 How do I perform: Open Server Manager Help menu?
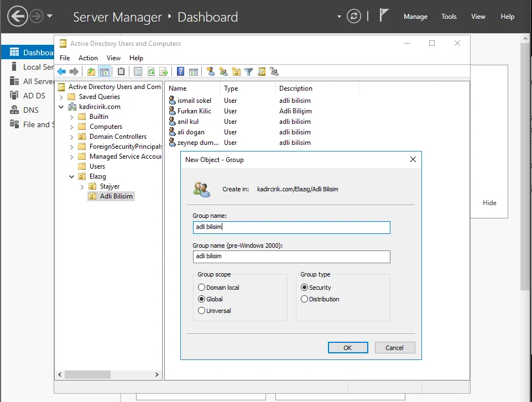(x=507, y=16)
